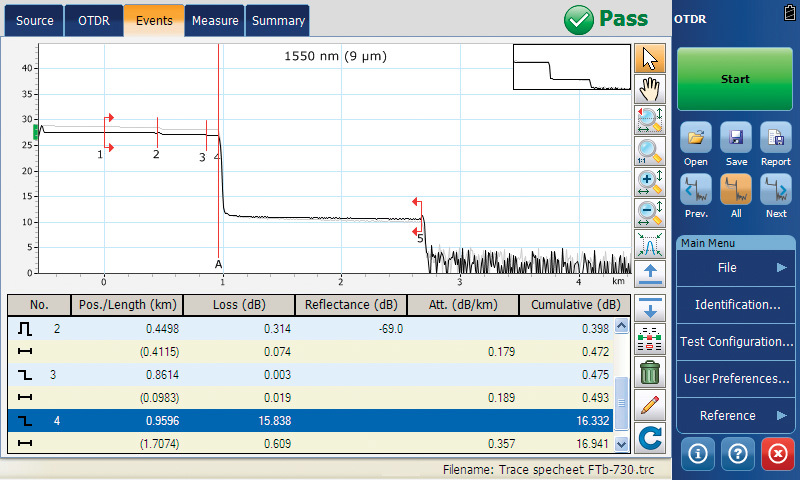Click the pencil edit event icon
Viewport: 800px width, 480px height.
(650, 404)
